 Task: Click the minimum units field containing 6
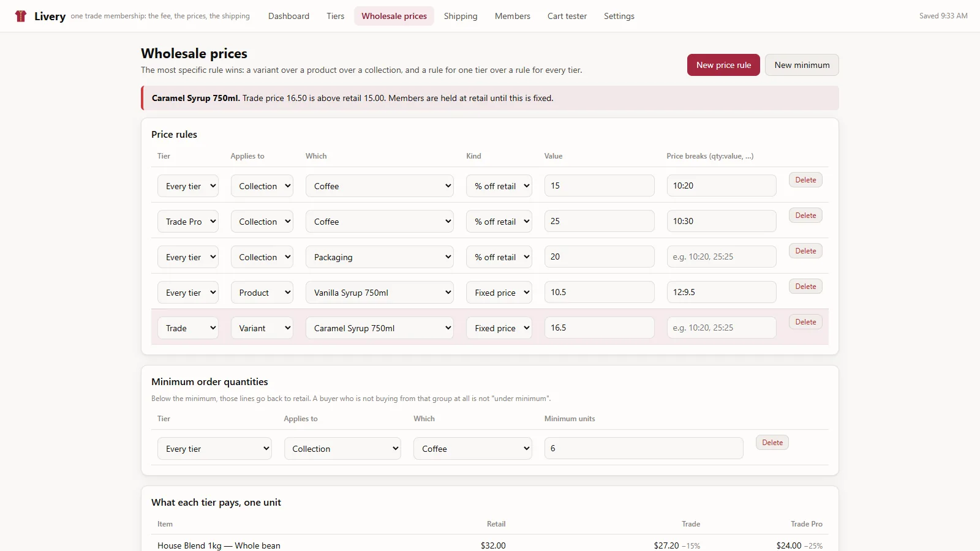tap(644, 448)
